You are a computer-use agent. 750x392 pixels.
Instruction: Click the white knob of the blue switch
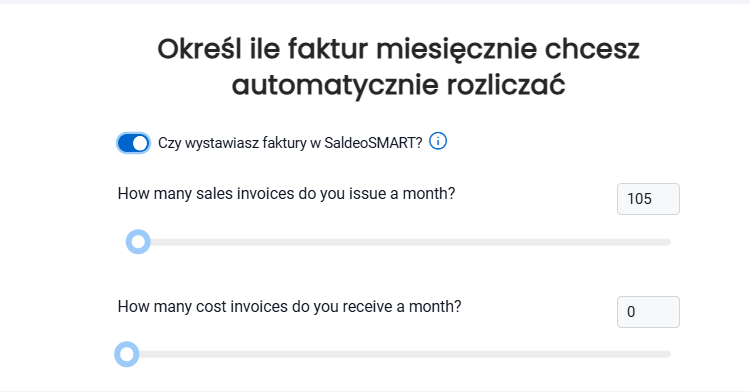point(140,143)
